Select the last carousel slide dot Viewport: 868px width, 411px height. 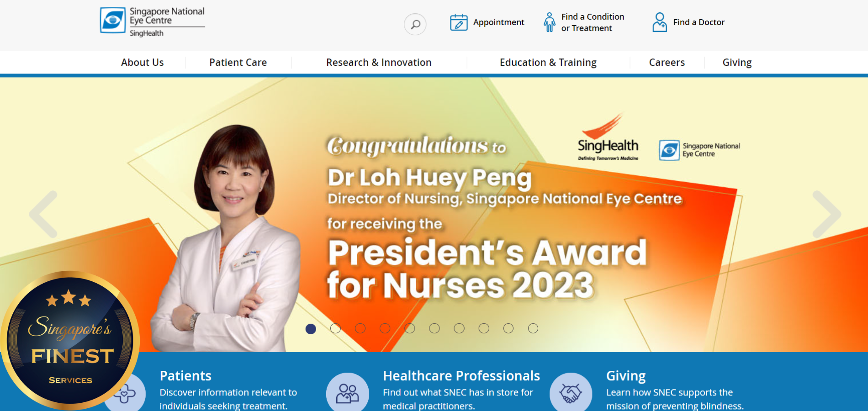(x=533, y=328)
